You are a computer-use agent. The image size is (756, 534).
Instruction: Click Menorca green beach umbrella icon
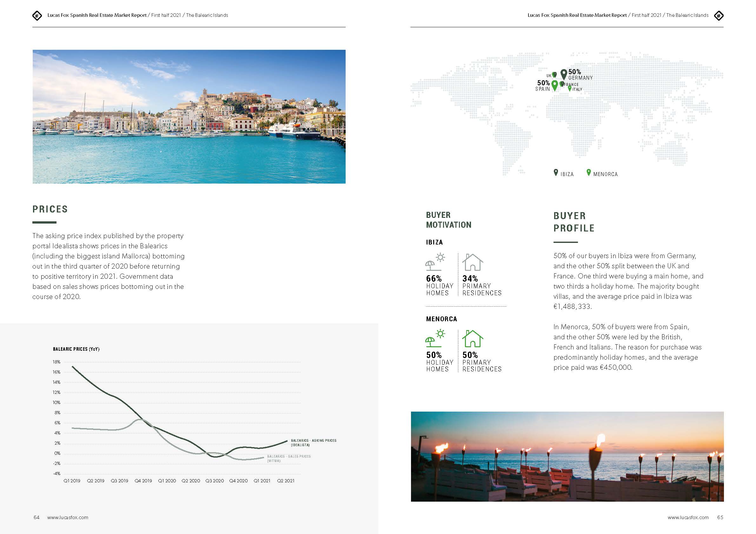[435, 338]
